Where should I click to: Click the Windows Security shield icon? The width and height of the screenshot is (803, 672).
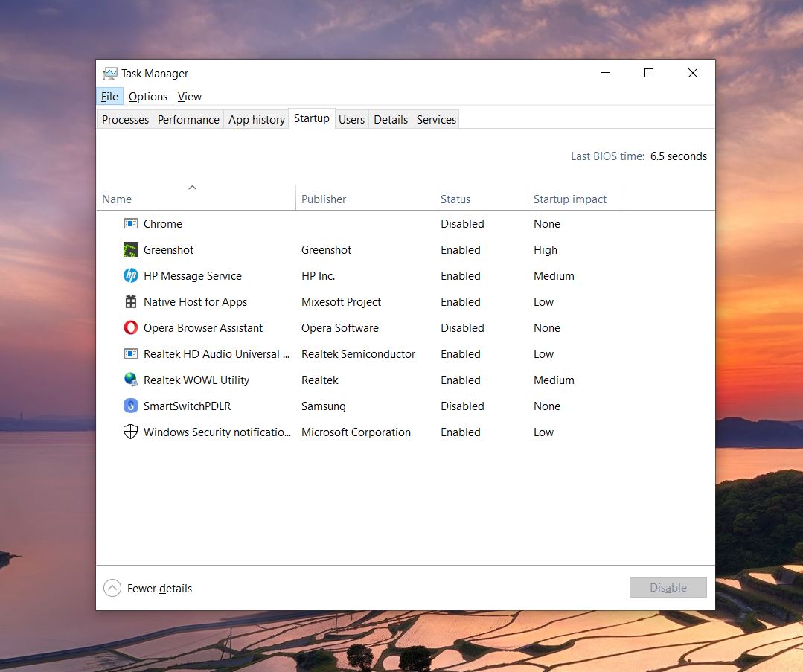pos(130,432)
